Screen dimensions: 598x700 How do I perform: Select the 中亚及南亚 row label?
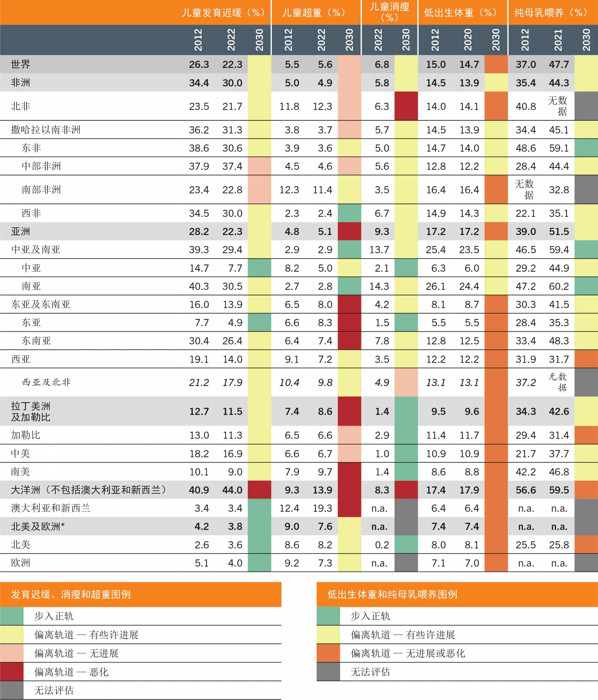pos(35,249)
